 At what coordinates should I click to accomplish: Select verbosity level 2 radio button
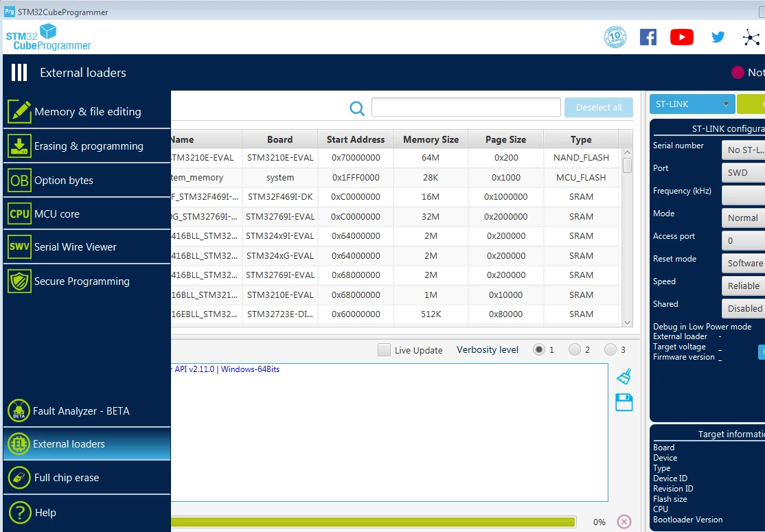(x=575, y=349)
